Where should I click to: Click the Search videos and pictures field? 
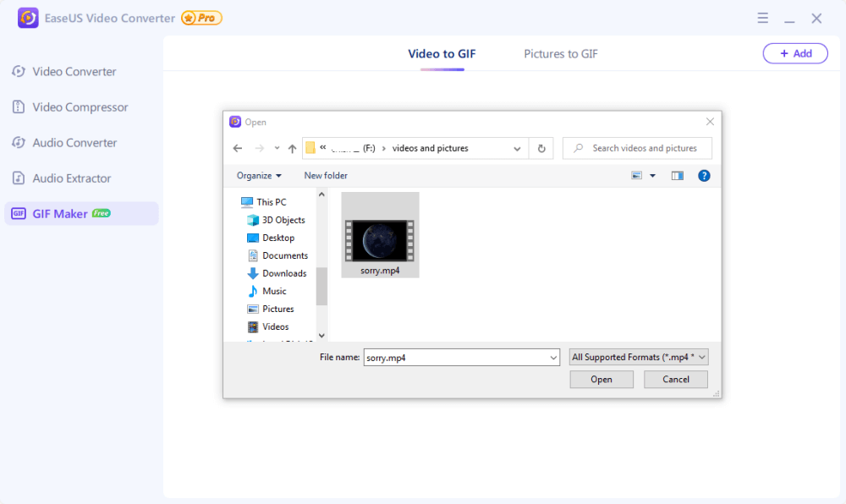point(645,148)
